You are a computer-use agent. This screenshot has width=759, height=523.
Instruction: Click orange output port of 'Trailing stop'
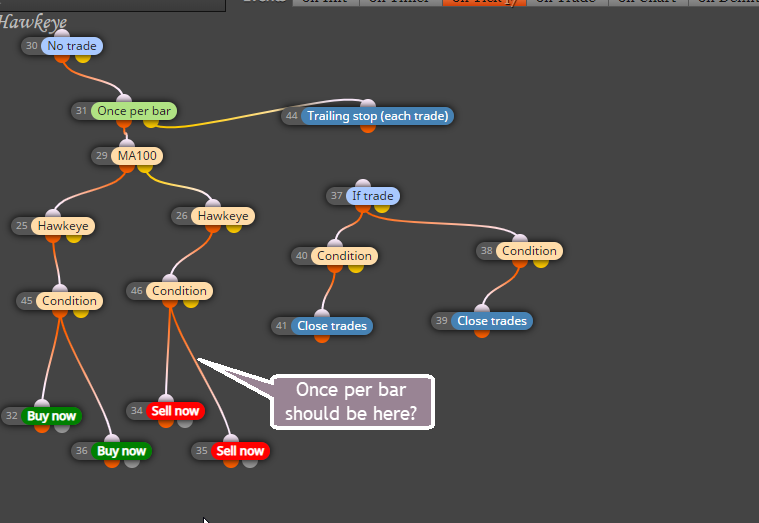tap(368, 128)
